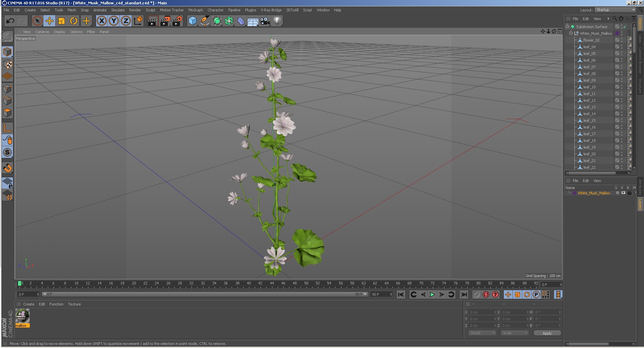Add a Floor environment object
Image resolution: width=644 pixels, height=348 pixels.
click(253, 21)
